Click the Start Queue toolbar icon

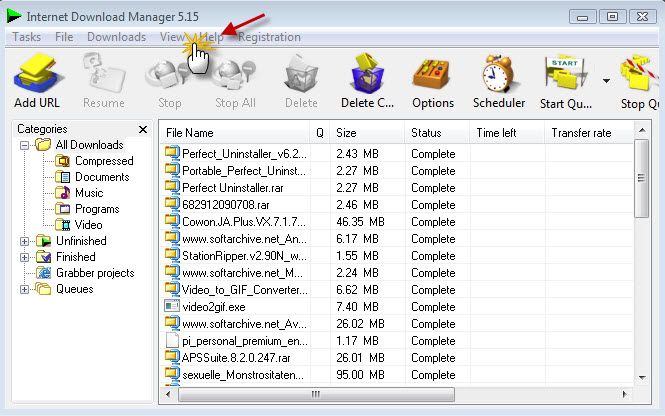pos(566,73)
